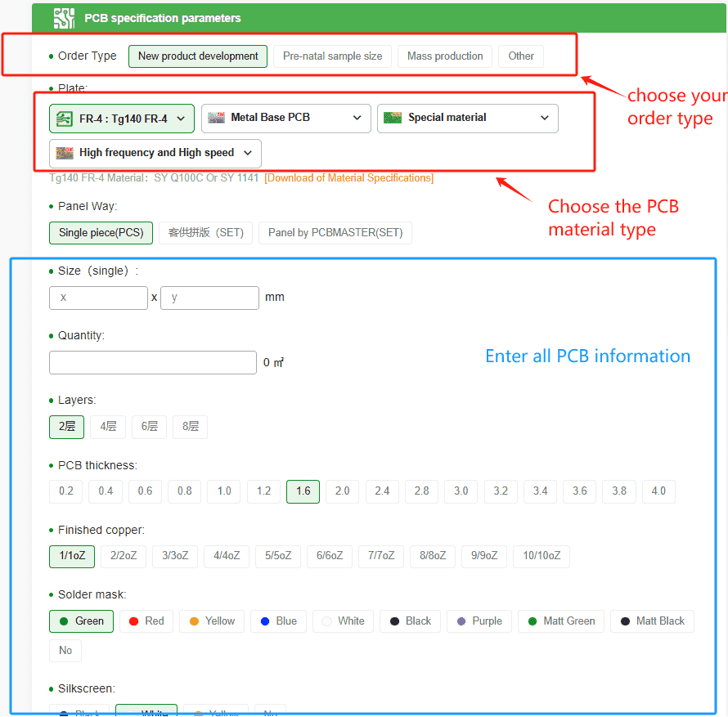The height and width of the screenshot is (717, 728).
Task: Select Mass production order type
Action: point(444,56)
